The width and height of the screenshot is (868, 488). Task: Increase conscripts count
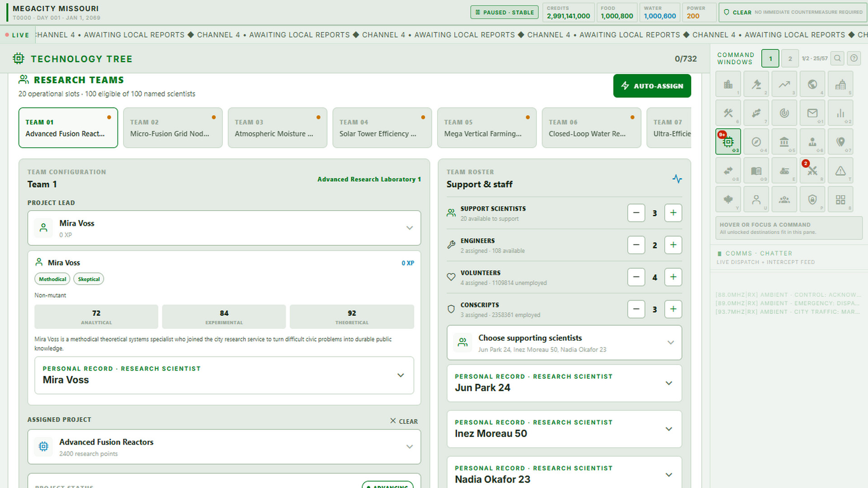[x=673, y=309]
